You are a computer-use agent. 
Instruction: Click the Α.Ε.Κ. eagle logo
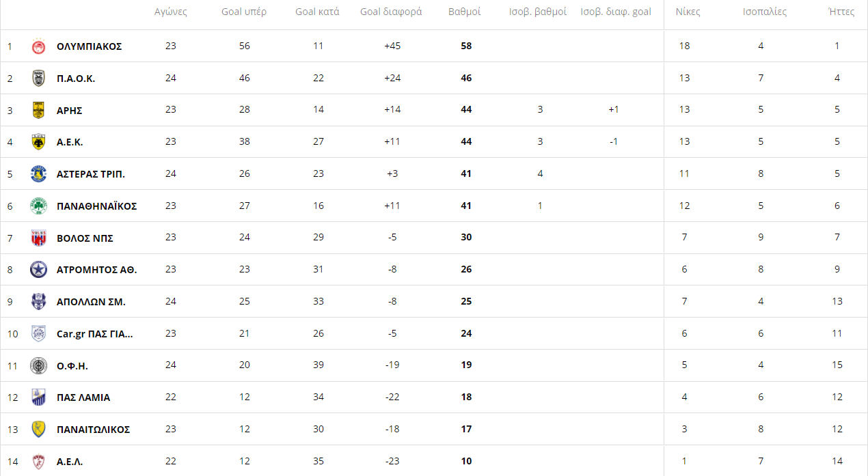tap(38, 142)
